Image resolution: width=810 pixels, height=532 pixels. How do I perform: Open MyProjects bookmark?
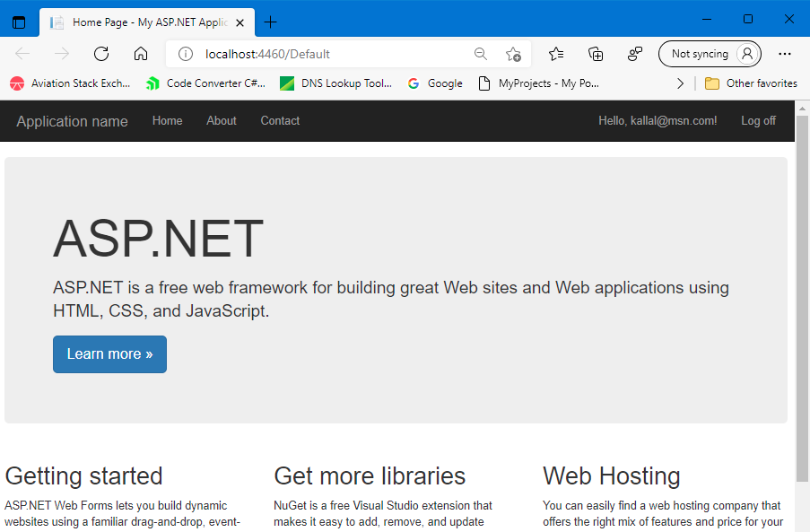[x=539, y=83]
